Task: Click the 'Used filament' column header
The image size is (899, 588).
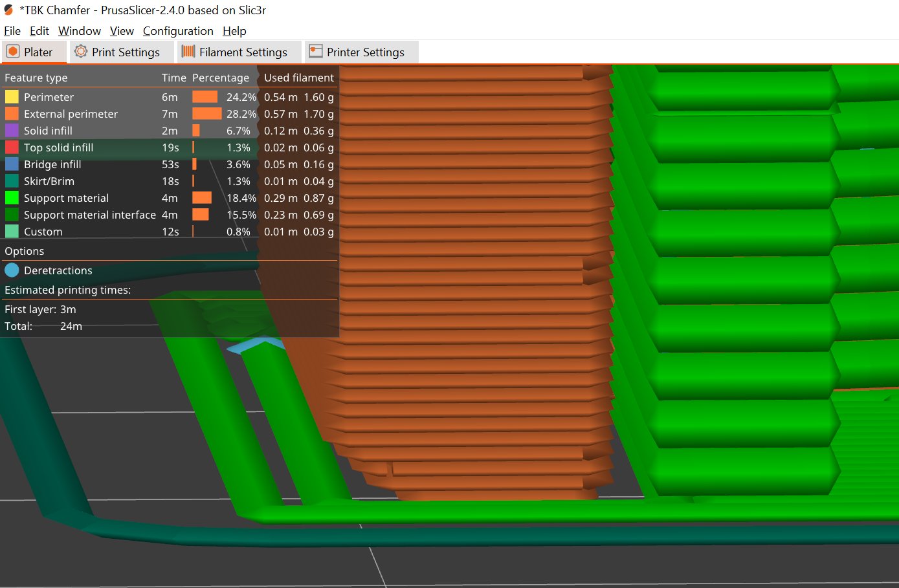Action: (x=299, y=78)
